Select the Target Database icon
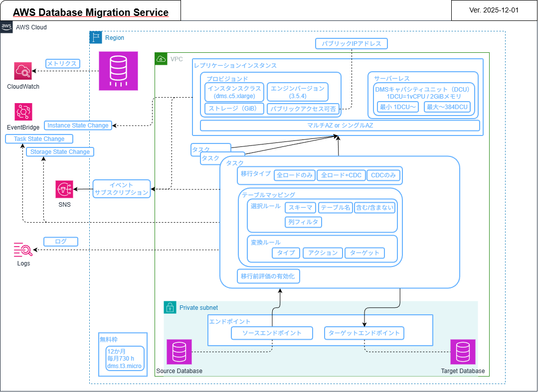 pos(463,353)
